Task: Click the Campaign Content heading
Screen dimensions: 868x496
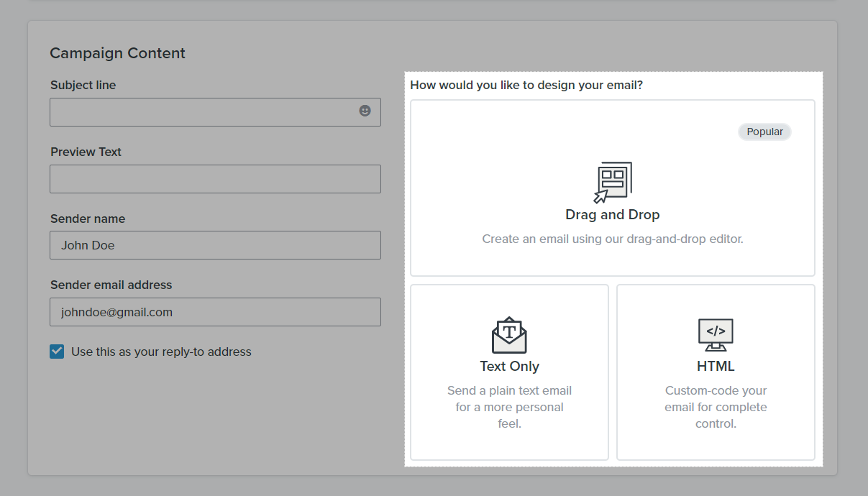Action: pos(118,53)
